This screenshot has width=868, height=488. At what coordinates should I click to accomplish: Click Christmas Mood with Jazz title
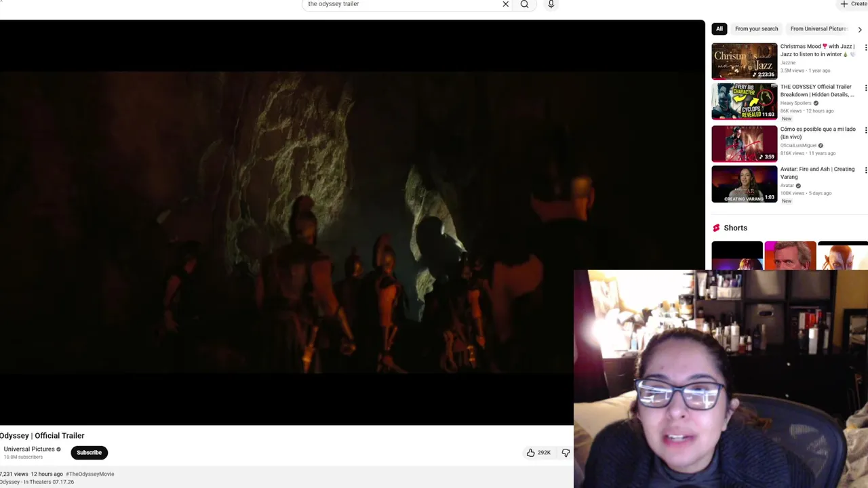[x=817, y=50]
